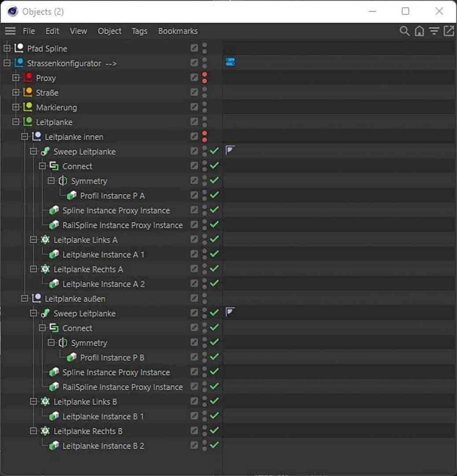This screenshot has width=457, height=476.
Task: Open the hamburger menu next to File
Action: (10, 31)
